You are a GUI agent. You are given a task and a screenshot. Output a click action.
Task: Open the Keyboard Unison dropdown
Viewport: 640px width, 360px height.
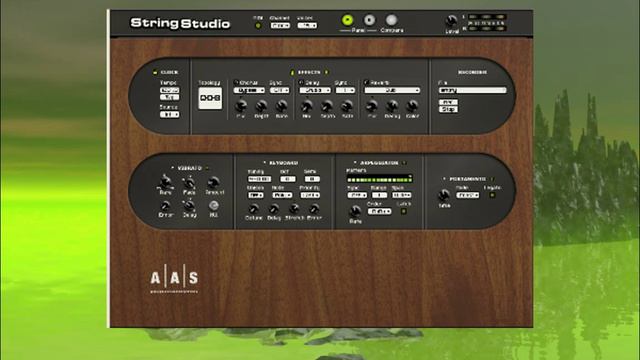pos(256,196)
